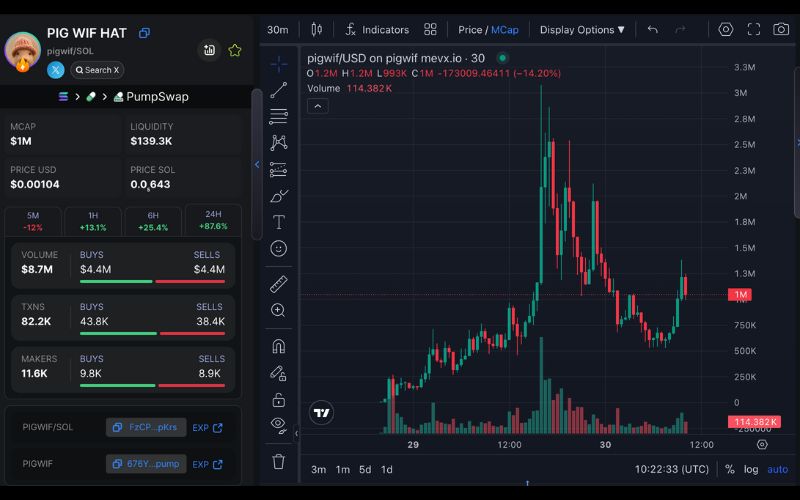The height and width of the screenshot is (500, 800).
Task: Open candlestick chart style selector
Action: 316,30
